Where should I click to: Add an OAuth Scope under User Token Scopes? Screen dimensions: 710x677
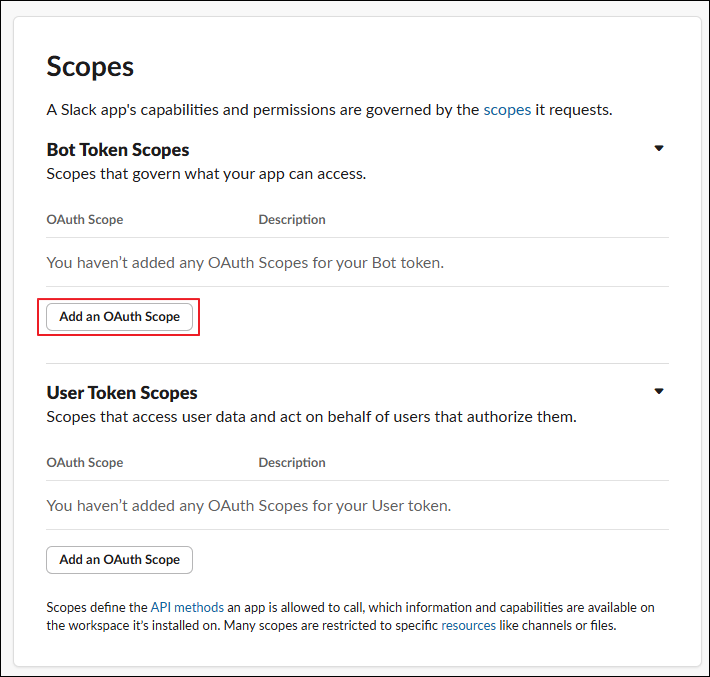pos(120,560)
